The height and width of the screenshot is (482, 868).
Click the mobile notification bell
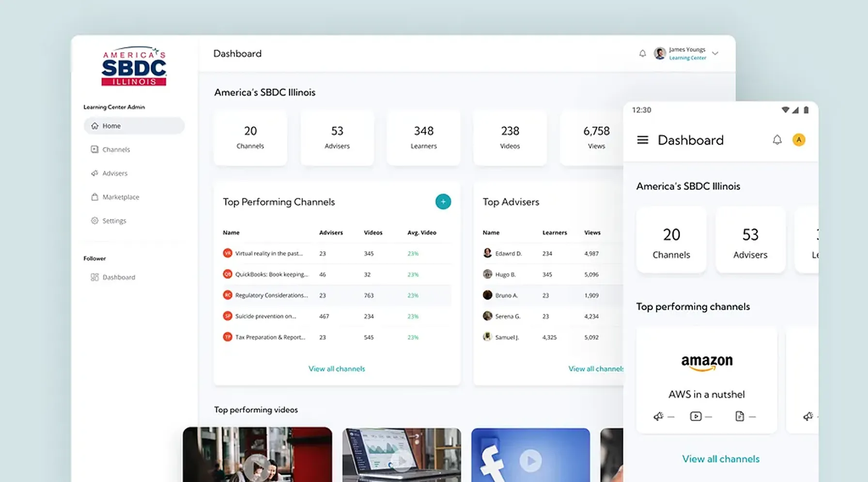point(777,140)
